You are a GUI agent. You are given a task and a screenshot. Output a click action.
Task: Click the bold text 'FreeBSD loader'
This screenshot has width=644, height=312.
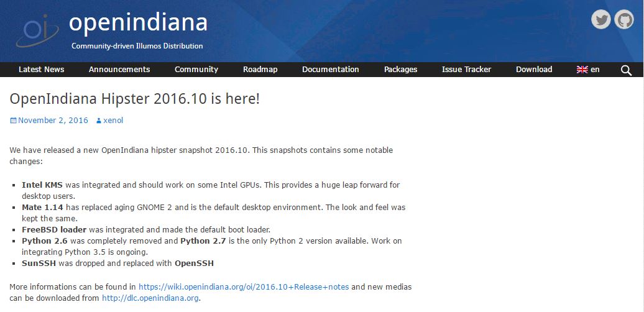54,229
